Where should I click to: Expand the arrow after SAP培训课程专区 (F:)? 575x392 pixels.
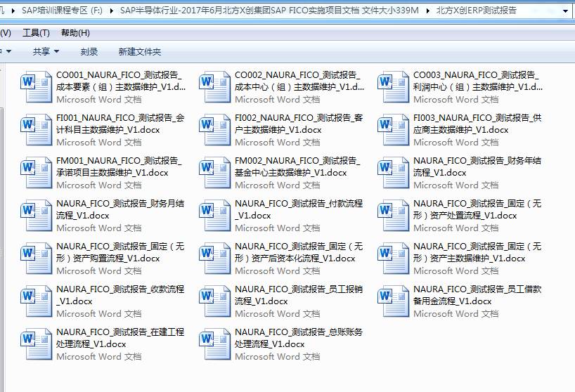pos(112,11)
